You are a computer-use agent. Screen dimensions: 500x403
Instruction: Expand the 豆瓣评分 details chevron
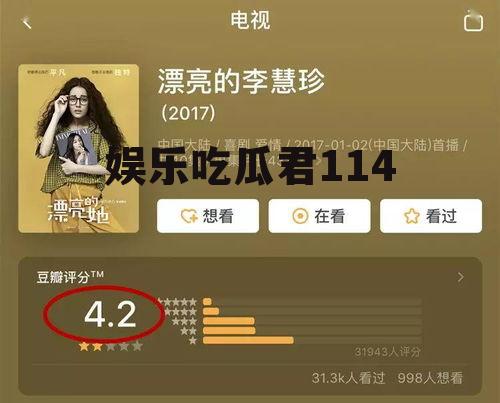point(461,277)
